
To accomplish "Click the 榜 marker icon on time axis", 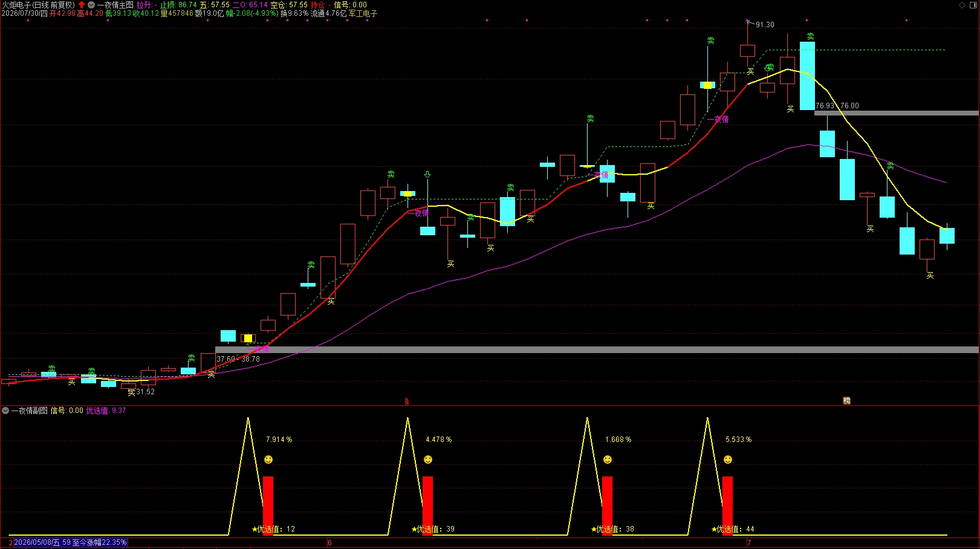I will coord(846,401).
